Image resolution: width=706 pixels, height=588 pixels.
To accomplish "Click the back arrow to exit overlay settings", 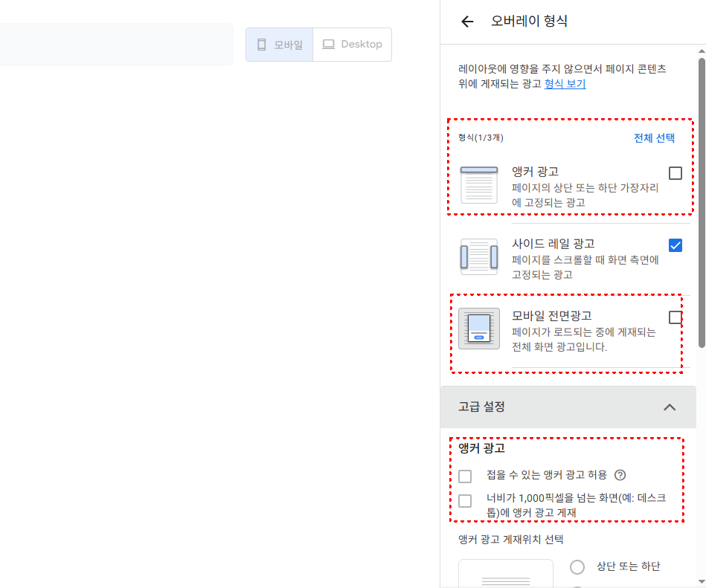I will click(x=466, y=22).
